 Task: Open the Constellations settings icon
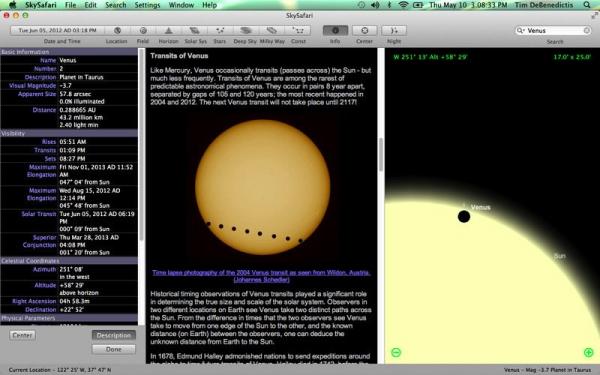pyautogui.click(x=298, y=30)
